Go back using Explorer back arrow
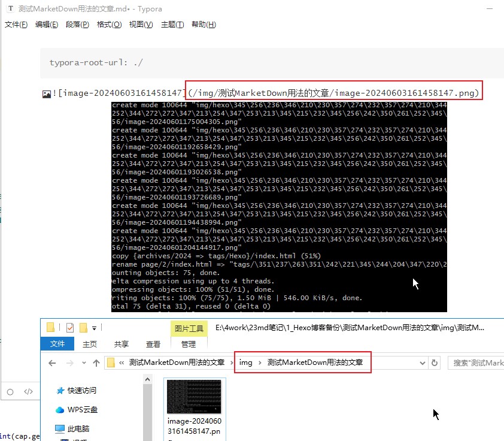The height and width of the screenshot is (441, 504). pyautogui.click(x=52, y=363)
